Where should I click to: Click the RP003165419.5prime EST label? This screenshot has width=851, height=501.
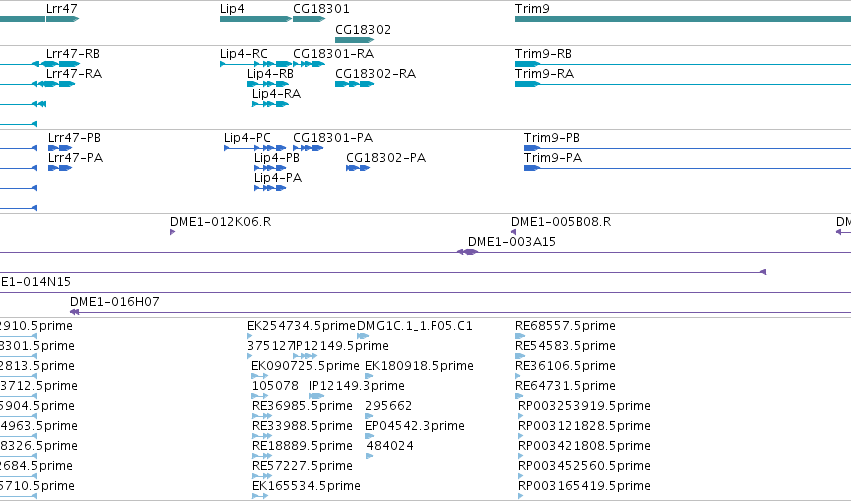585,487
